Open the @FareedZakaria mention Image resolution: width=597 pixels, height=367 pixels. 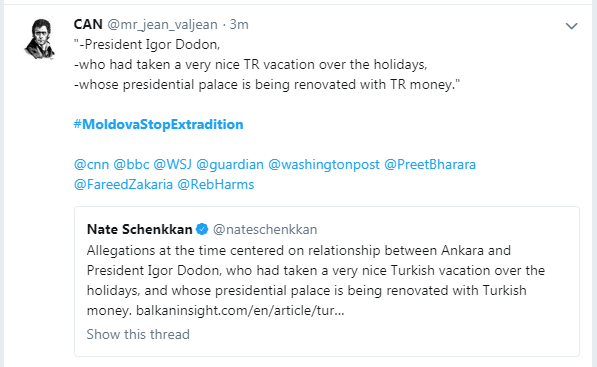point(123,184)
